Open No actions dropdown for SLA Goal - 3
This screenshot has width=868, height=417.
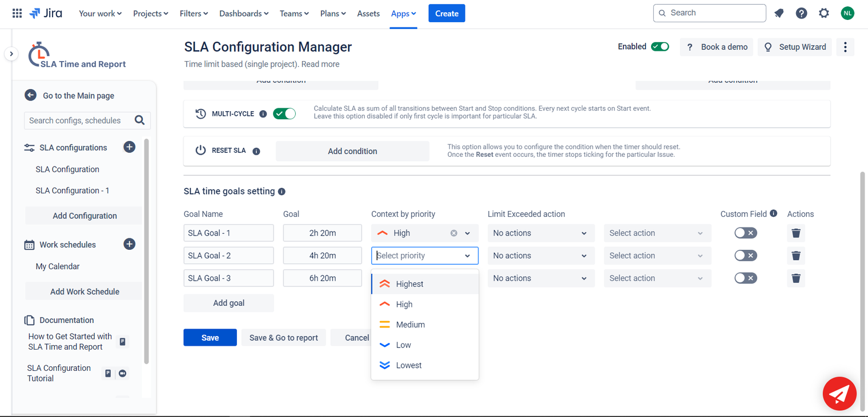(540, 278)
